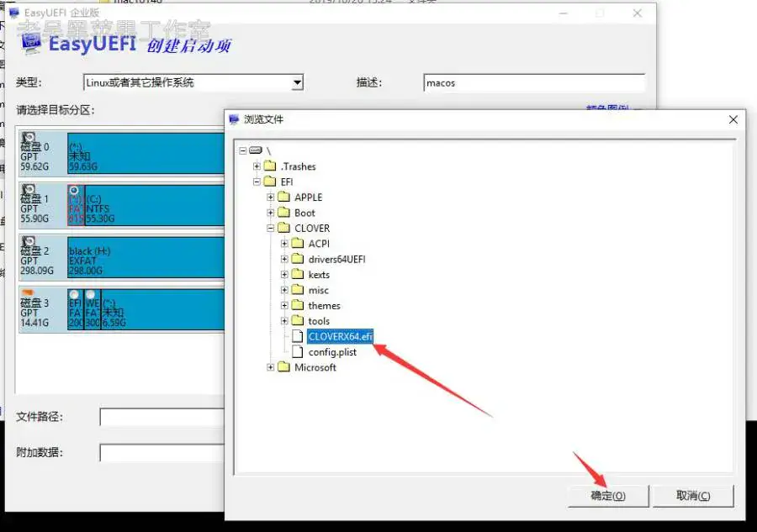This screenshot has height=532, width=757.
Task: Collapse the CLOVER folder
Action: pos(270,228)
